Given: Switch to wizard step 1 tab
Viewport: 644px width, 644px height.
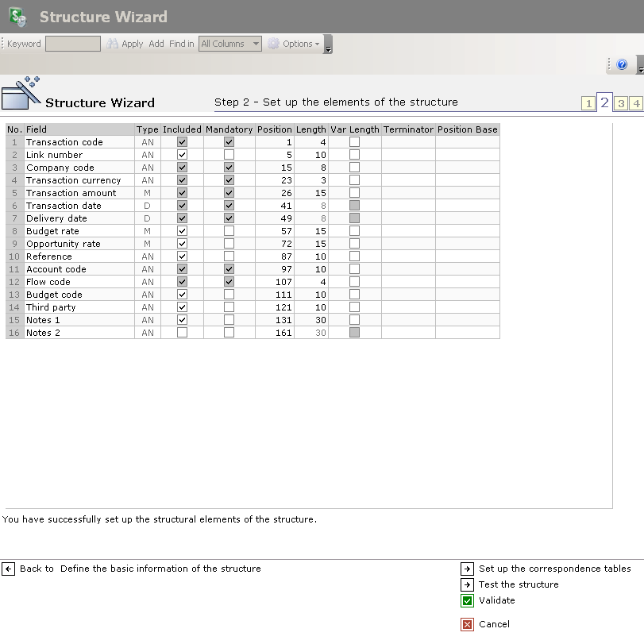Looking at the screenshot, I should [x=588, y=103].
